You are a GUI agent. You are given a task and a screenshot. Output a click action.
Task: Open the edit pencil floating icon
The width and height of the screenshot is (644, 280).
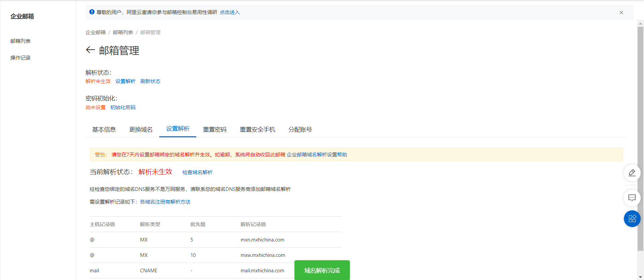pos(632,173)
